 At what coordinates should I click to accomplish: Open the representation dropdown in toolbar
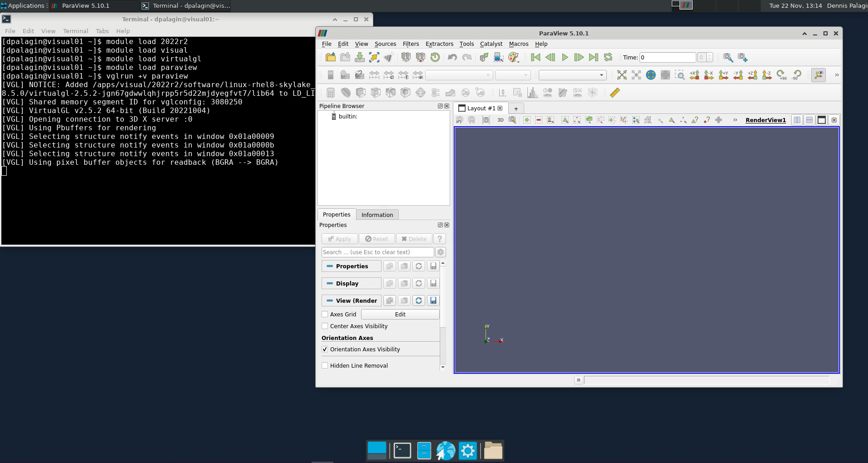572,75
